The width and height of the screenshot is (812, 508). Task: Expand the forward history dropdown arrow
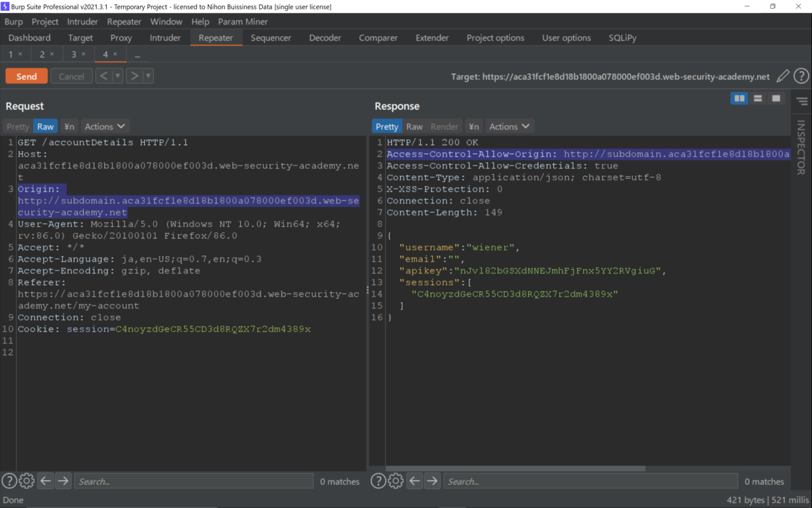tap(148, 77)
